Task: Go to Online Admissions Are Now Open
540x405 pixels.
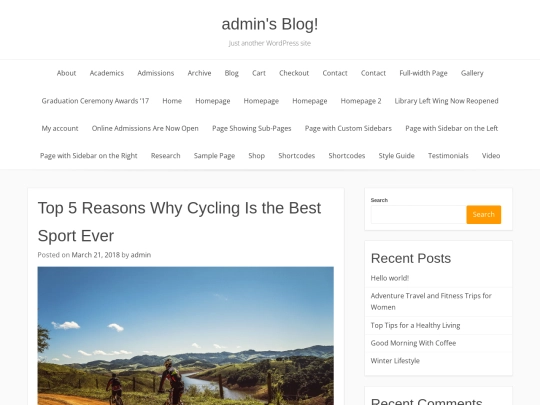Action: [x=145, y=128]
